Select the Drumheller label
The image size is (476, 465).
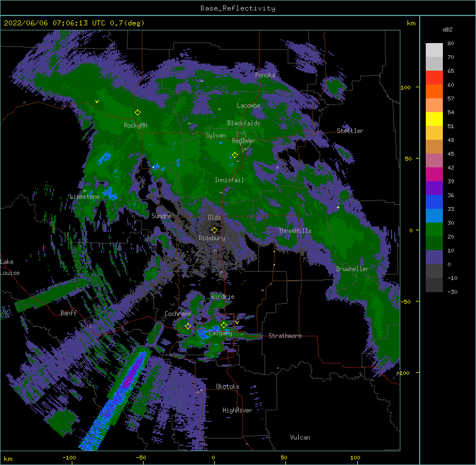click(352, 269)
